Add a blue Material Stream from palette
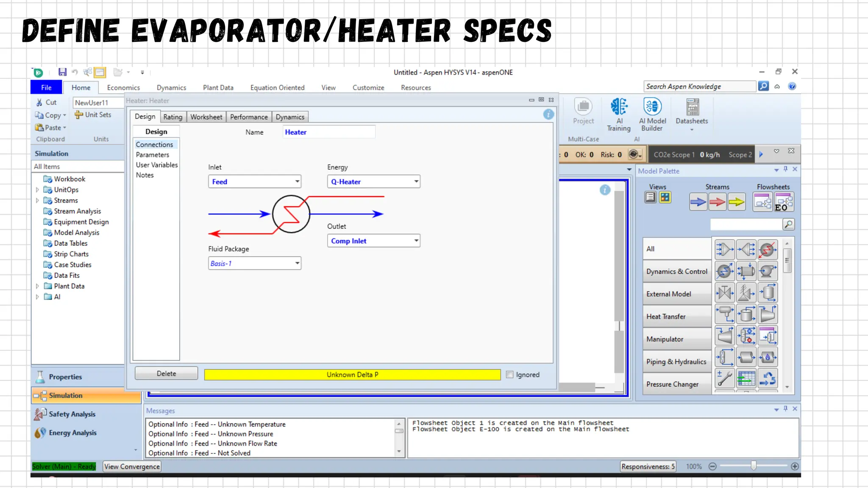The width and height of the screenshot is (868, 488). pyautogui.click(x=698, y=202)
